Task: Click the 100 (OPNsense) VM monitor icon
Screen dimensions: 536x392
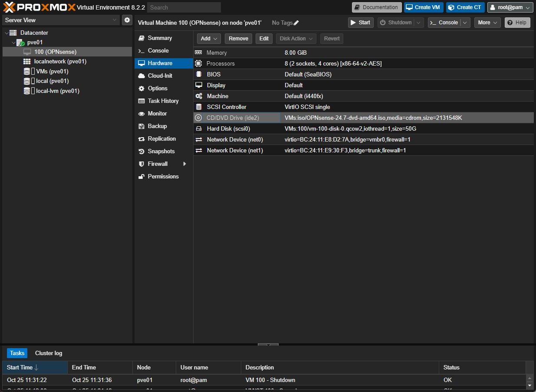Action: [27, 52]
